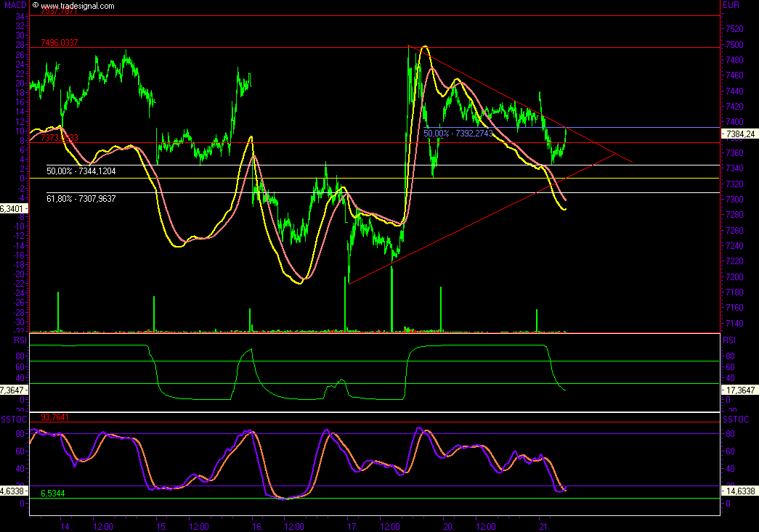Click the 17. date marker on time axis
Image resolution: width=759 pixels, height=532 pixels.
click(x=352, y=525)
